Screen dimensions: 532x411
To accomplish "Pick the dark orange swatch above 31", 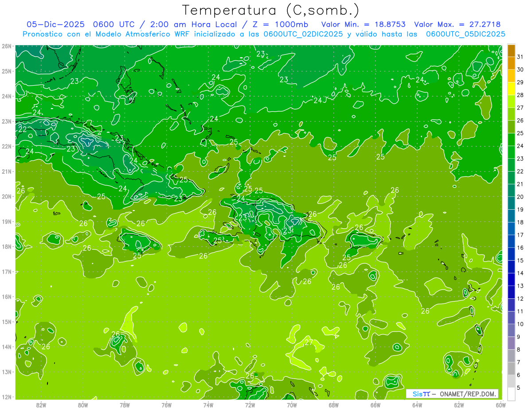I will tap(511, 50).
